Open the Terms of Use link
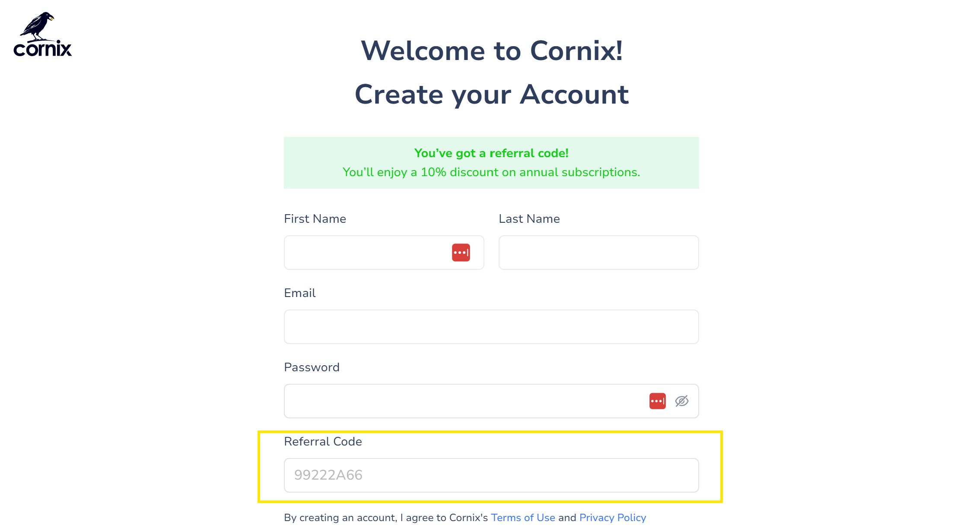The height and width of the screenshot is (531, 980). click(x=523, y=518)
